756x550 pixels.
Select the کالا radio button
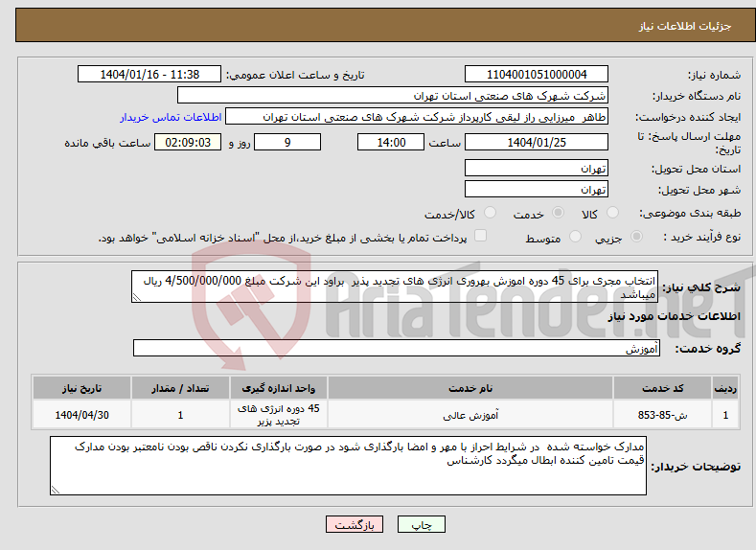pyautogui.click(x=612, y=212)
